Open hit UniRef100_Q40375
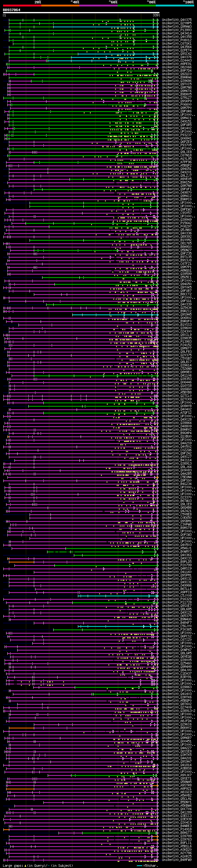 pyautogui.click(x=177, y=20)
